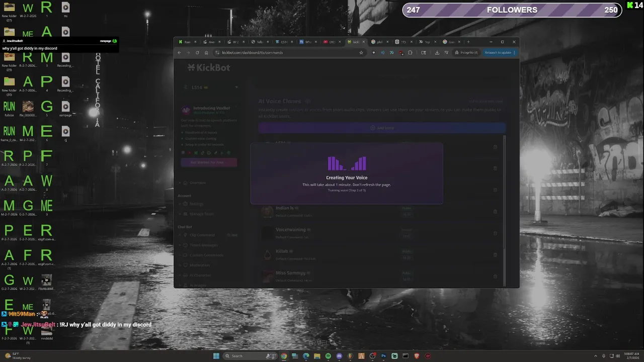Open Google Chrome from taskbar
The height and width of the screenshot is (362, 644).
pos(284,356)
